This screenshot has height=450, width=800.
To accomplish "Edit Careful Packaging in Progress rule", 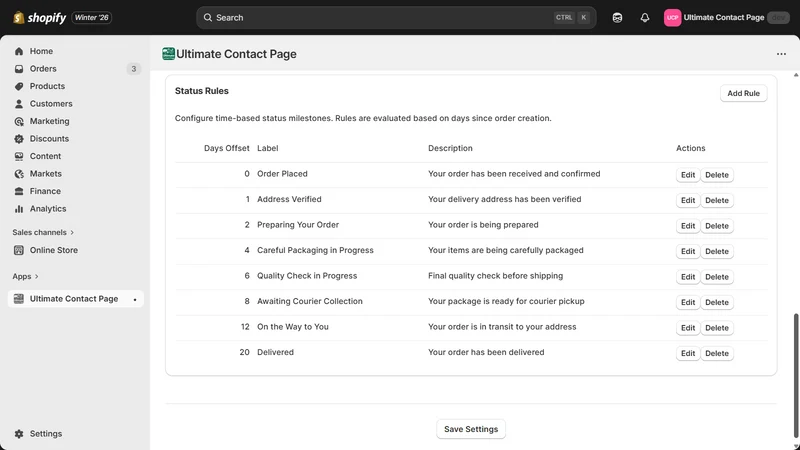I will click(x=688, y=251).
